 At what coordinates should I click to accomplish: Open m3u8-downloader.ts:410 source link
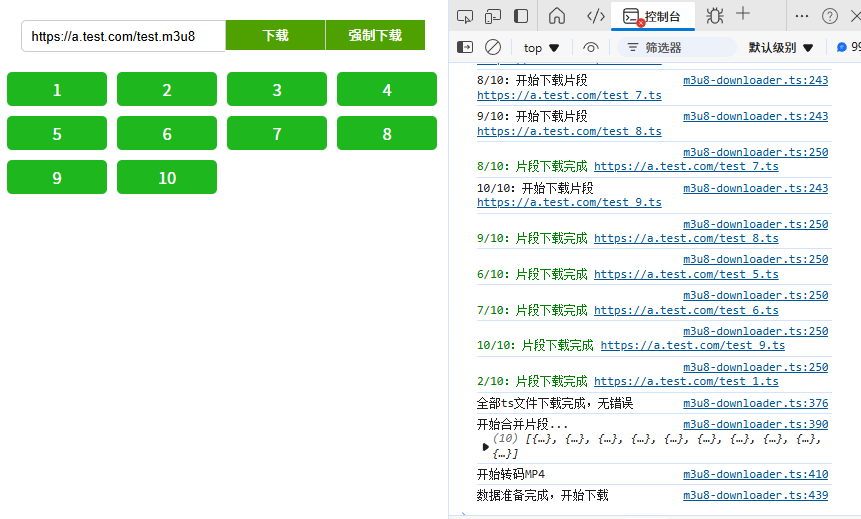(x=756, y=474)
